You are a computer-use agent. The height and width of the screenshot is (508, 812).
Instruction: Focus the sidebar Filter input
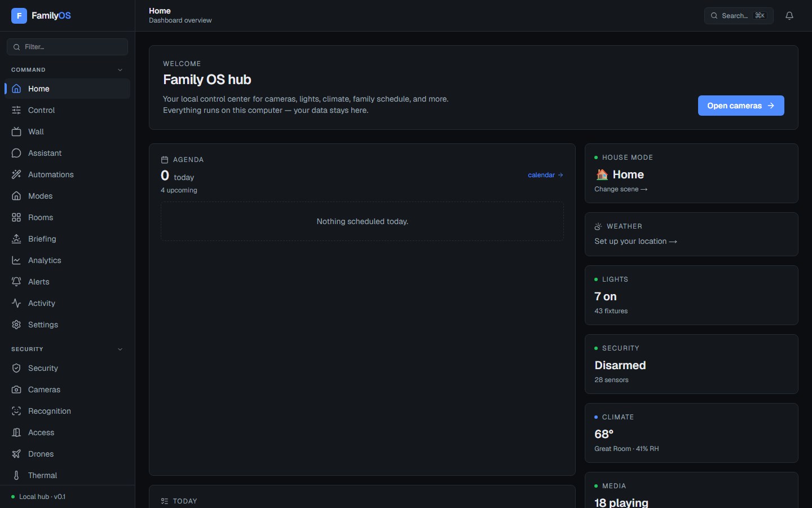tap(67, 47)
